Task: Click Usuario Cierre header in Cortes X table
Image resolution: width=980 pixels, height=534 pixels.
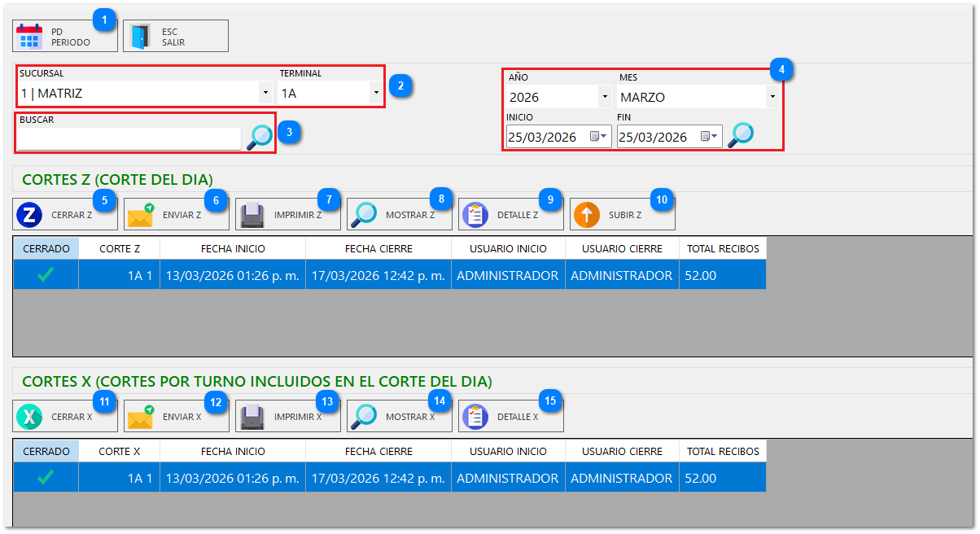Action: click(x=622, y=451)
